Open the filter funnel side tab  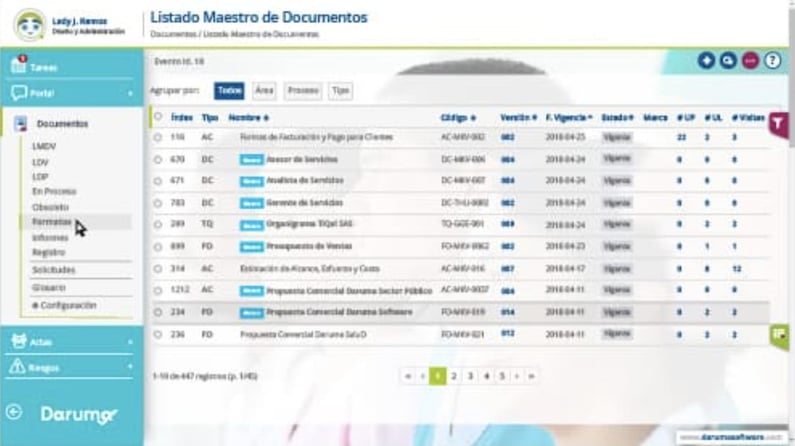[778, 124]
